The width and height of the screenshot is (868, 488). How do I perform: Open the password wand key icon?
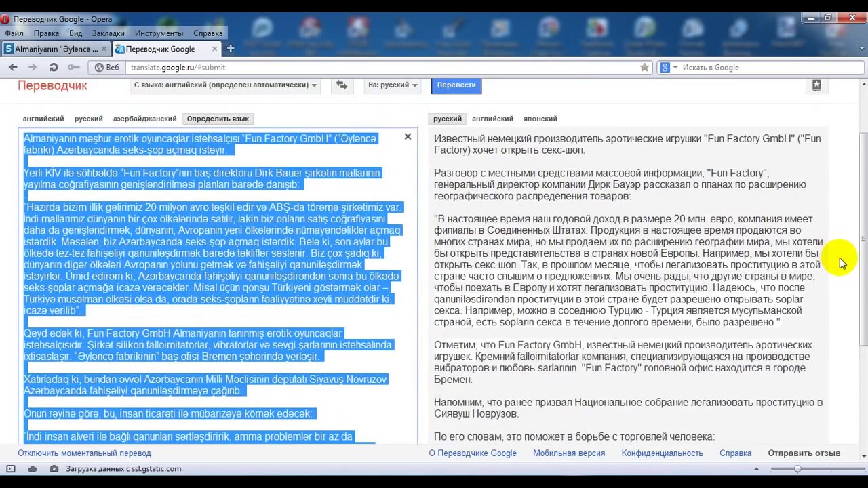(x=74, y=67)
